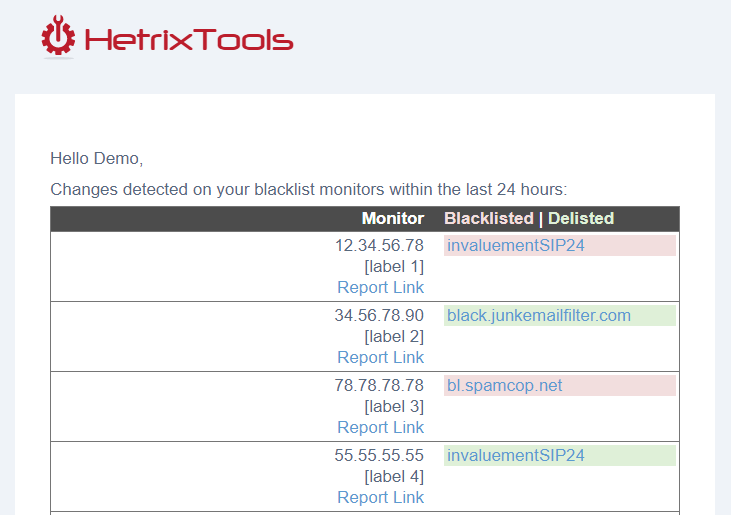Open black.junkemailfilter.com delisted link
This screenshot has width=731, height=515.
pyautogui.click(x=539, y=316)
